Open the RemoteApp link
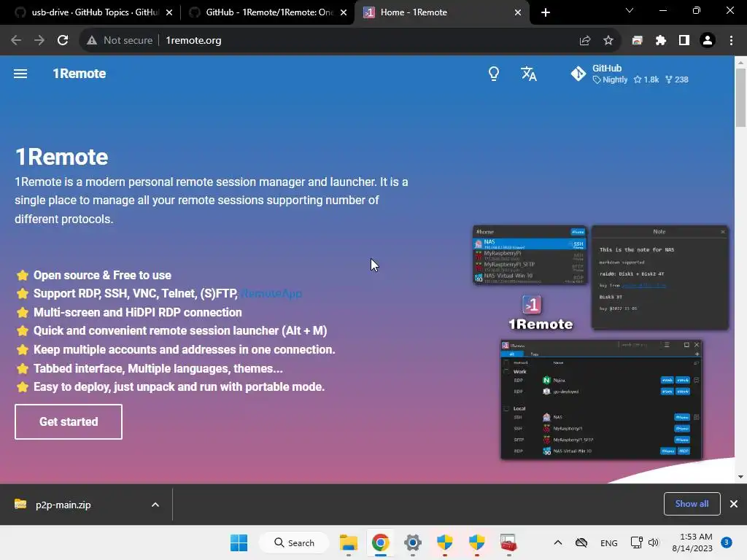 coord(271,294)
